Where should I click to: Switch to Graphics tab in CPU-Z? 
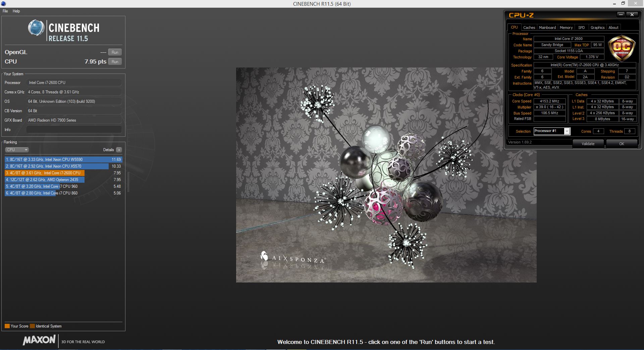pos(597,28)
